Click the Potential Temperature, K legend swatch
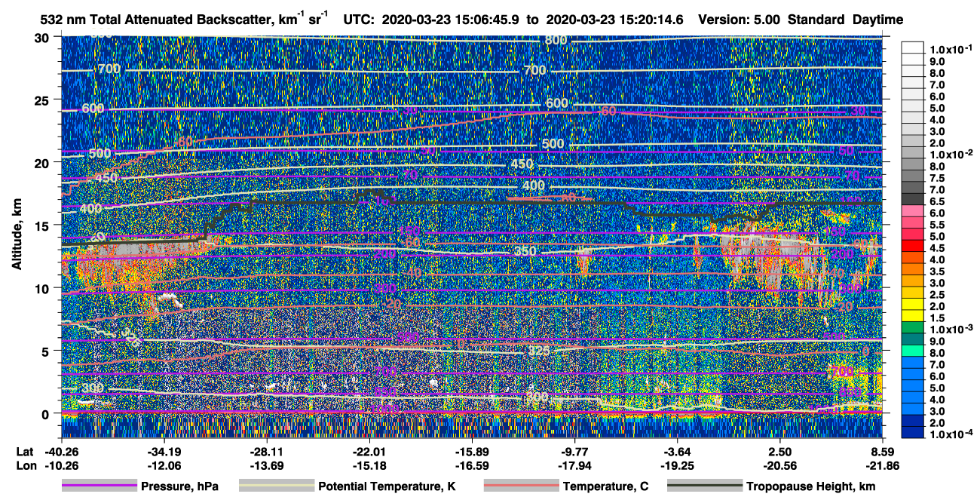The height and width of the screenshot is (503, 980). point(277,486)
